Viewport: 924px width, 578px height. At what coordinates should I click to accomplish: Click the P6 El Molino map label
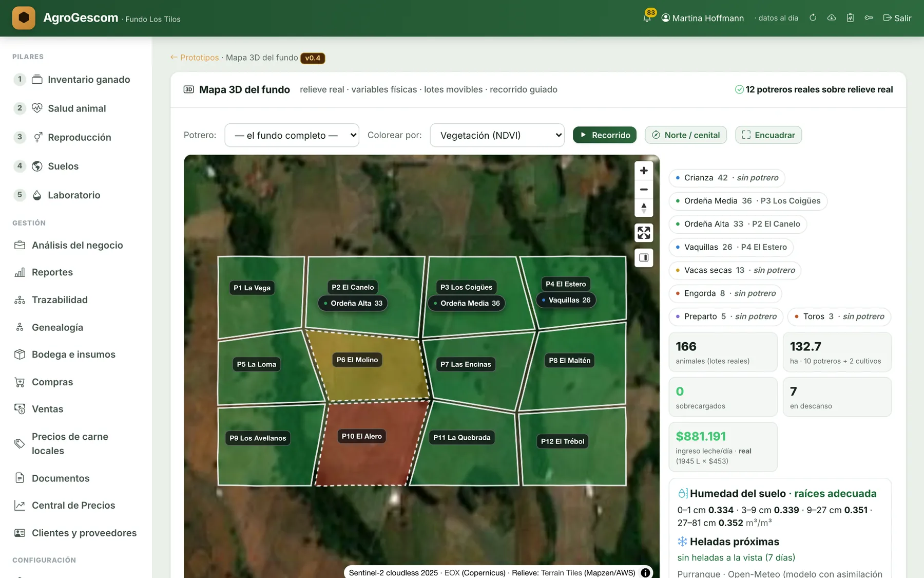click(x=357, y=360)
